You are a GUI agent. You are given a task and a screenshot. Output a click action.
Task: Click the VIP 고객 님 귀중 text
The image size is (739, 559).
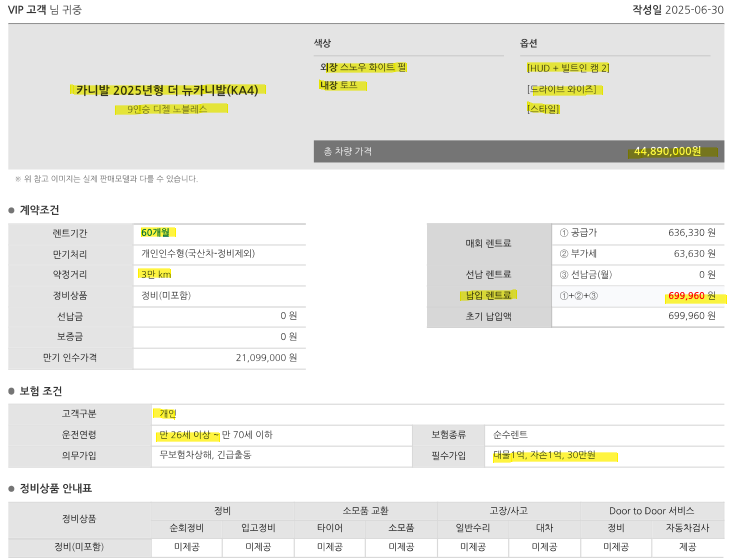click(x=45, y=10)
